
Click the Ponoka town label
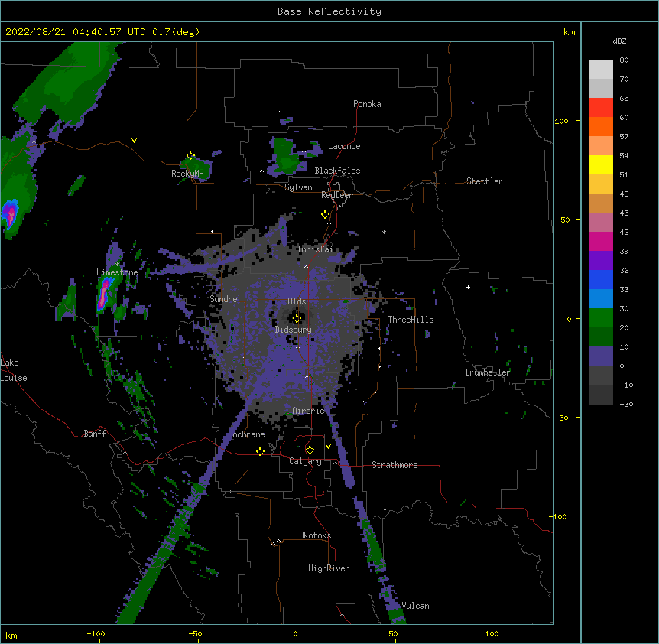tap(367, 104)
